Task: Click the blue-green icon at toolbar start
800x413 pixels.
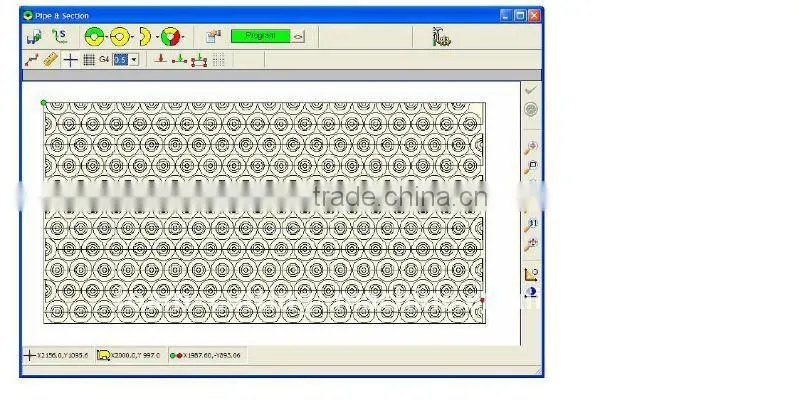Action: coord(34,37)
